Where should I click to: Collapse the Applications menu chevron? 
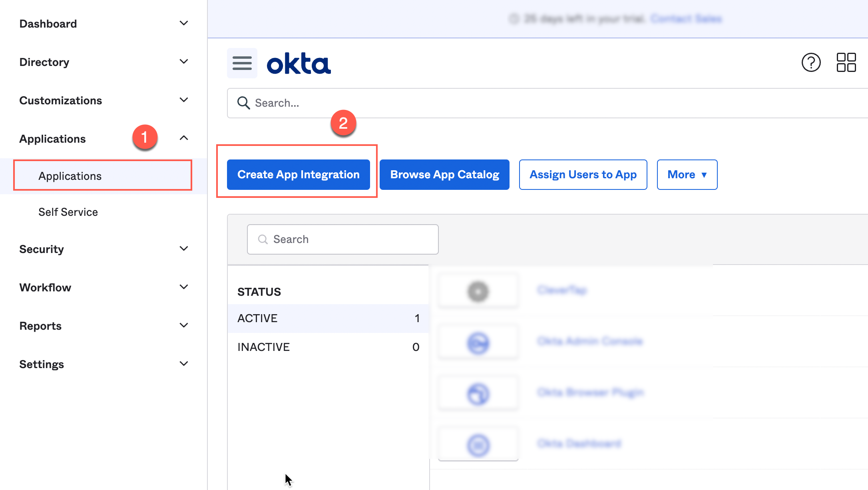184,138
